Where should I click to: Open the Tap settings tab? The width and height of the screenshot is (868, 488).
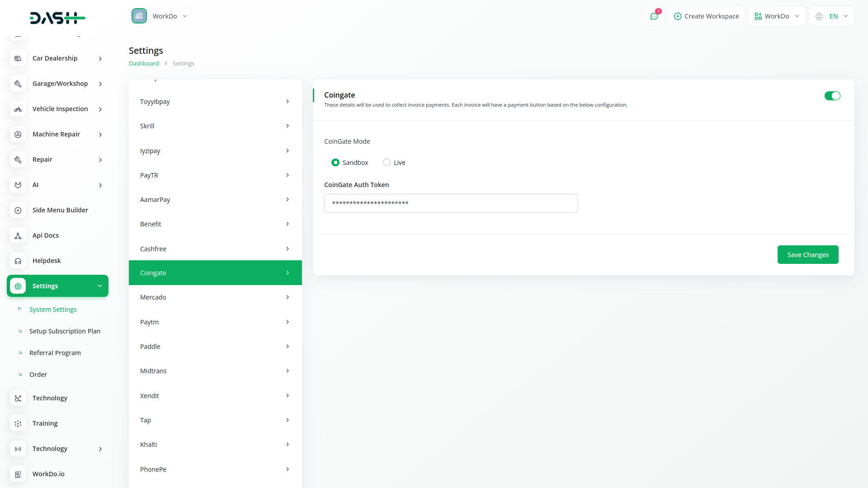pos(215,420)
